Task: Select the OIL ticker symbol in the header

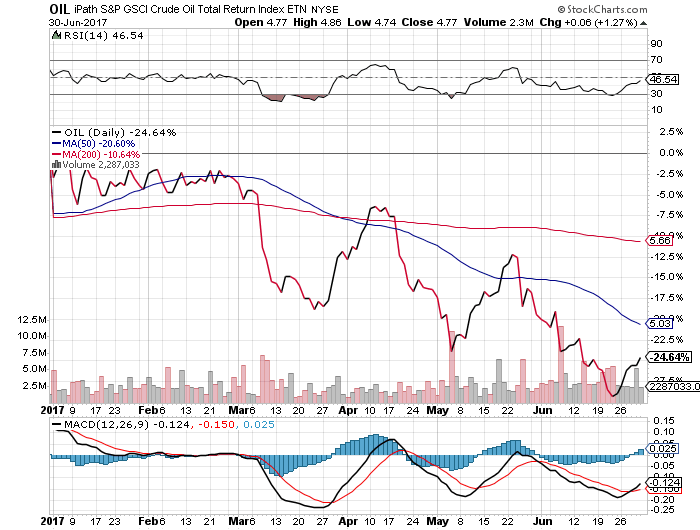Action: (x=60, y=9)
